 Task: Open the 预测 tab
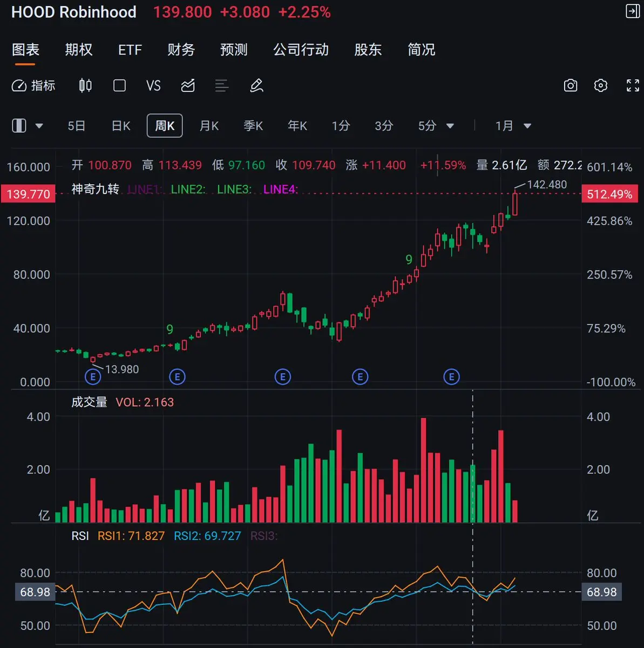(234, 50)
